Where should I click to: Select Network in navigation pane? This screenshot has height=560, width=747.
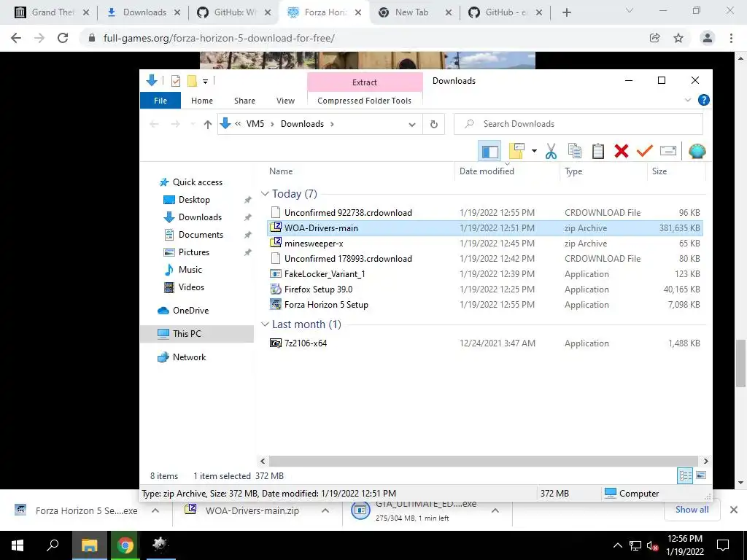[x=189, y=357]
